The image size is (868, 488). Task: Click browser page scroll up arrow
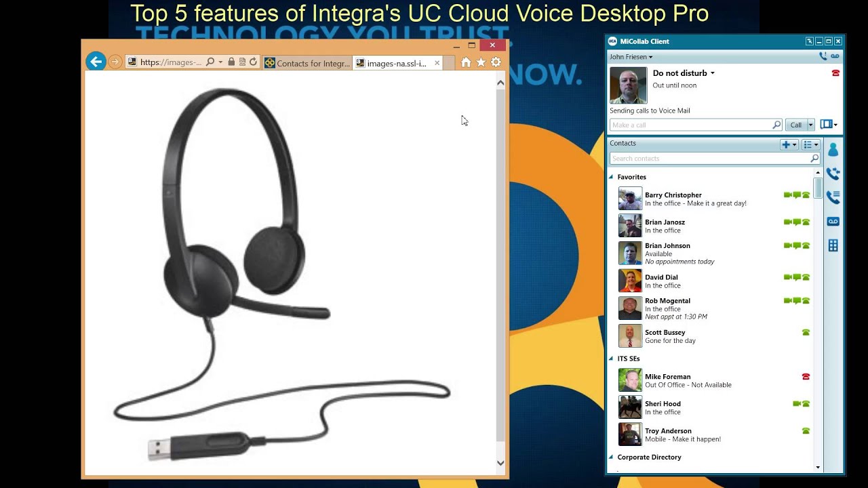[x=500, y=83]
